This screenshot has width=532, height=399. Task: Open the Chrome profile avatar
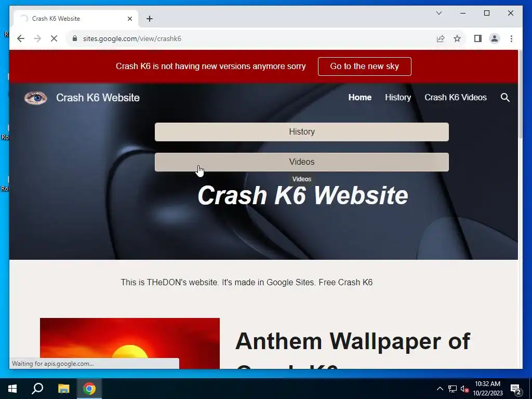point(495,38)
